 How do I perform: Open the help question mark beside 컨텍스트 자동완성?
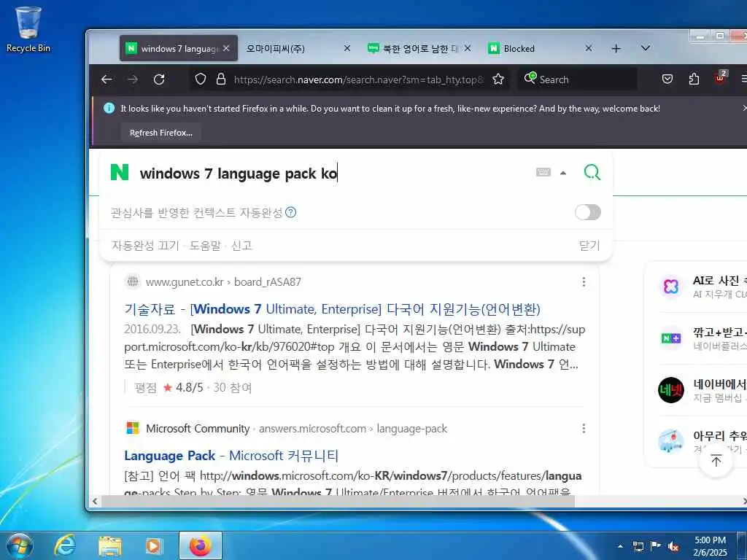tap(290, 212)
